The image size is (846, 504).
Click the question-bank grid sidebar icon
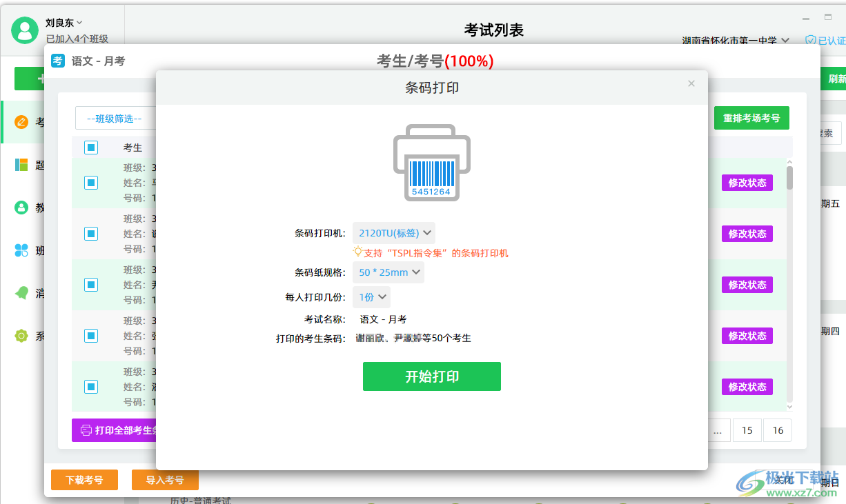tap(21, 165)
